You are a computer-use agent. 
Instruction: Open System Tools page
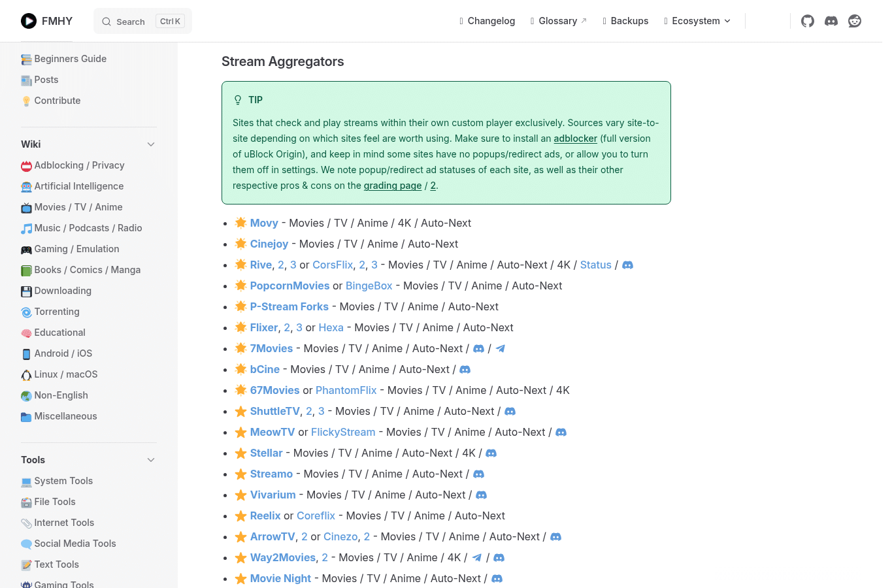click(63, 481)
